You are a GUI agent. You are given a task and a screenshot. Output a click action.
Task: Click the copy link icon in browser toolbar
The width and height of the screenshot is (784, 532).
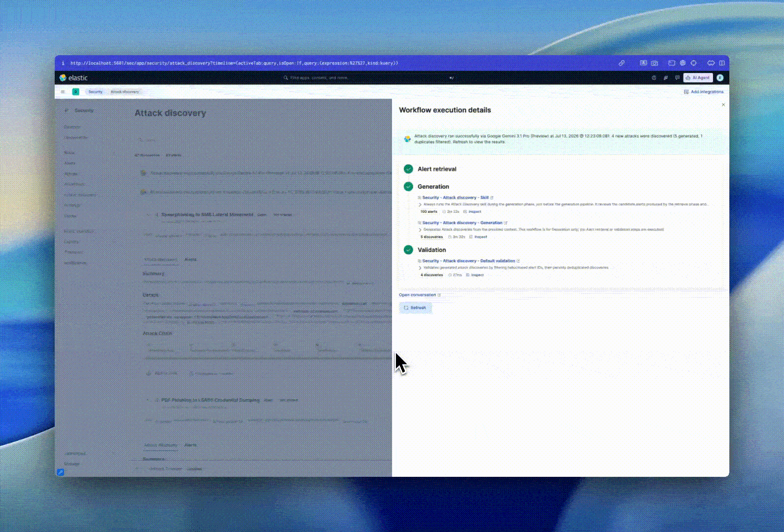[x=621, y=63]
